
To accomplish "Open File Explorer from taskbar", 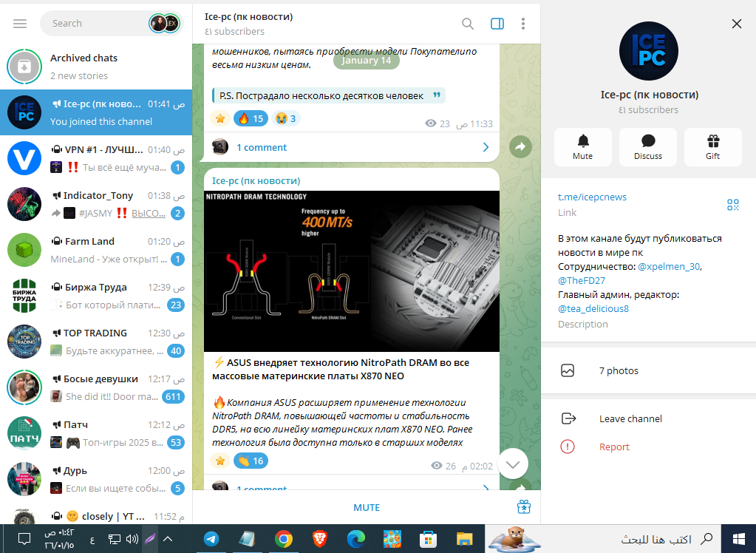I will click(464, 539).
